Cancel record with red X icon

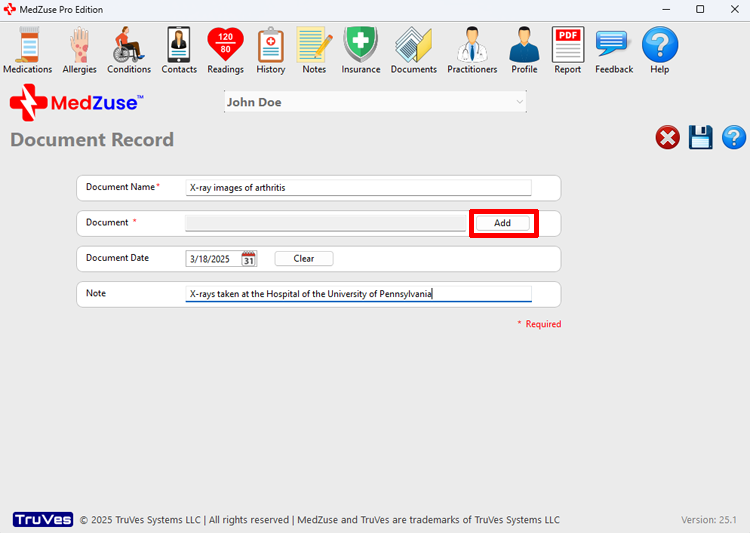668,138
